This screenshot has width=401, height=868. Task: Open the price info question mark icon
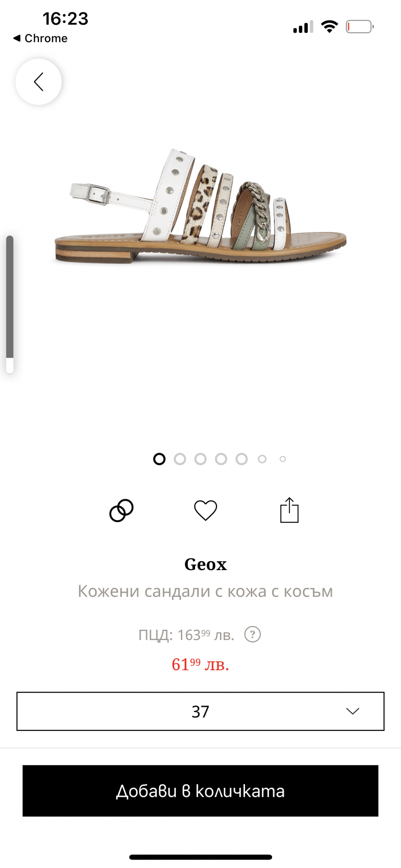click(253, 634)
